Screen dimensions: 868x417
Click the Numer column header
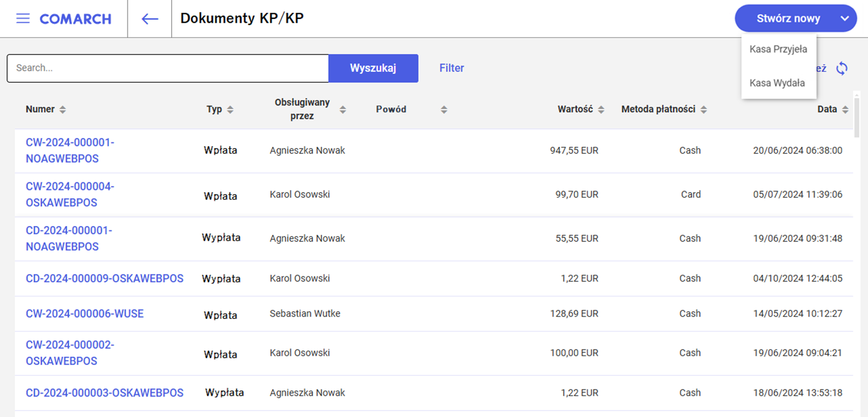(x=40, y=110)
